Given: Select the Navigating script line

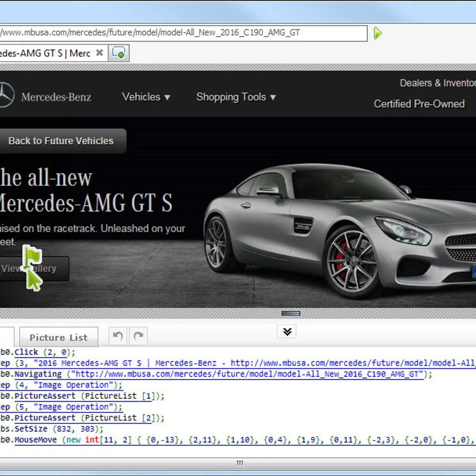Looking at the screenshot, I should (x=216, y=374).
